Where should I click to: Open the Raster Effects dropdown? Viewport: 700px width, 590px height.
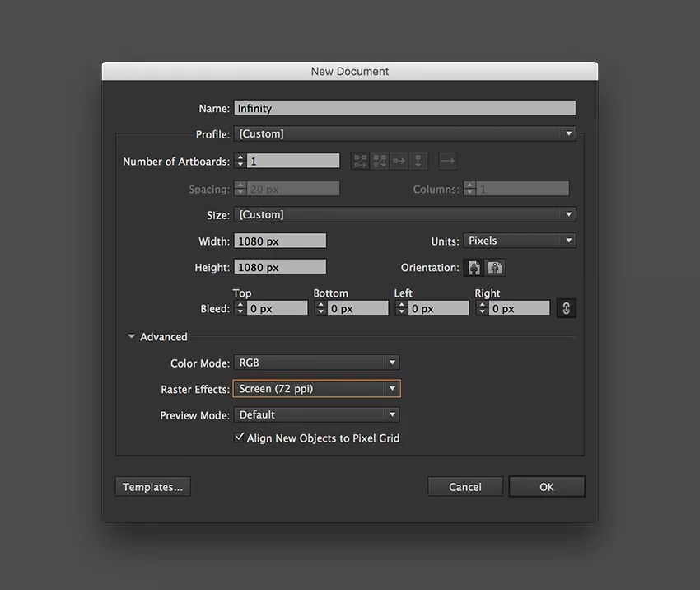coord(316,389)
